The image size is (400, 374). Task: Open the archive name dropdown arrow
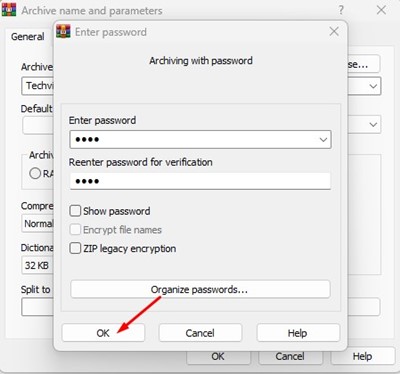(373, 86)
